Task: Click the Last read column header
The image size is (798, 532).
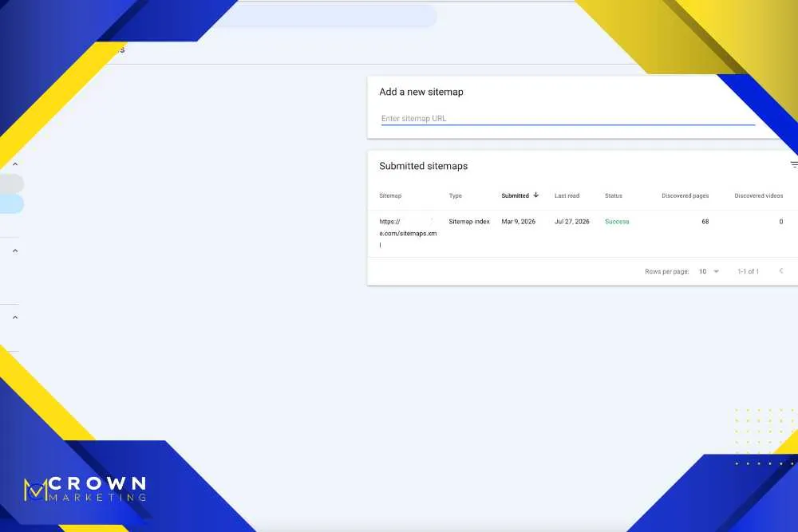Action: click(x=567, y=196)
